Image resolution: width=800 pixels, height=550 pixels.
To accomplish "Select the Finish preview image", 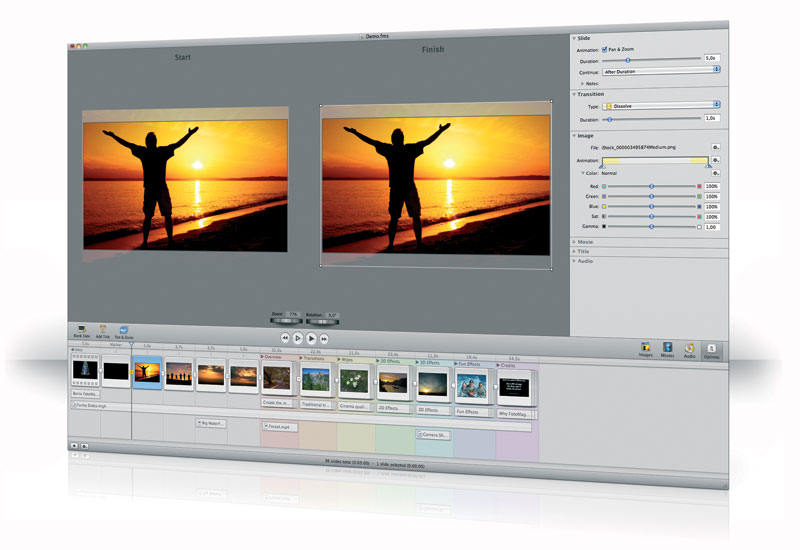I will pos(436,184).
